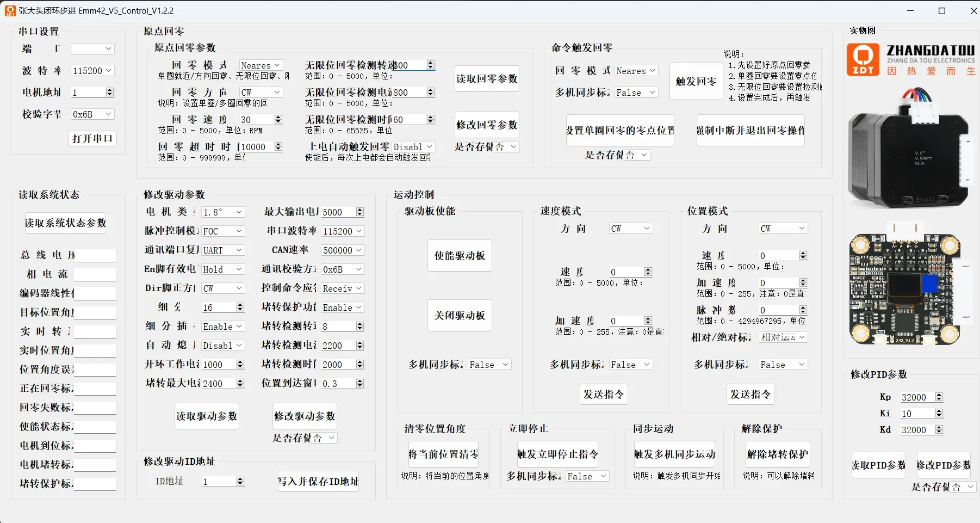The height and width of the screenshot is (523, 980).
Task: Click 回零速度 30 stepper arrows
Action: (278, 119)
